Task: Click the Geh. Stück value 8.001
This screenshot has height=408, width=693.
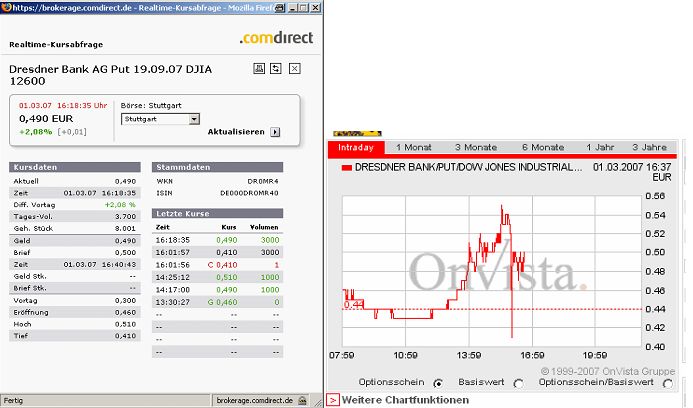Action: coord(126,229)
